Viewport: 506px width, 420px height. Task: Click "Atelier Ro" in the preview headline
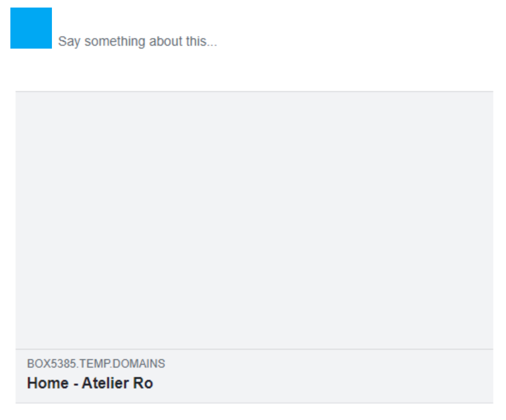(x=118, y=383)
